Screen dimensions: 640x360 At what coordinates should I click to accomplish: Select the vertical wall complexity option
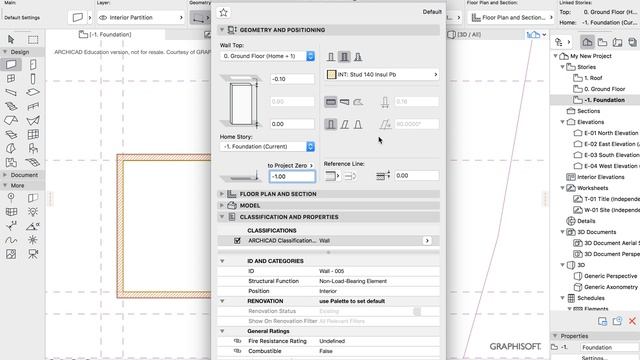pyautogui.click(x=331, y=124)
